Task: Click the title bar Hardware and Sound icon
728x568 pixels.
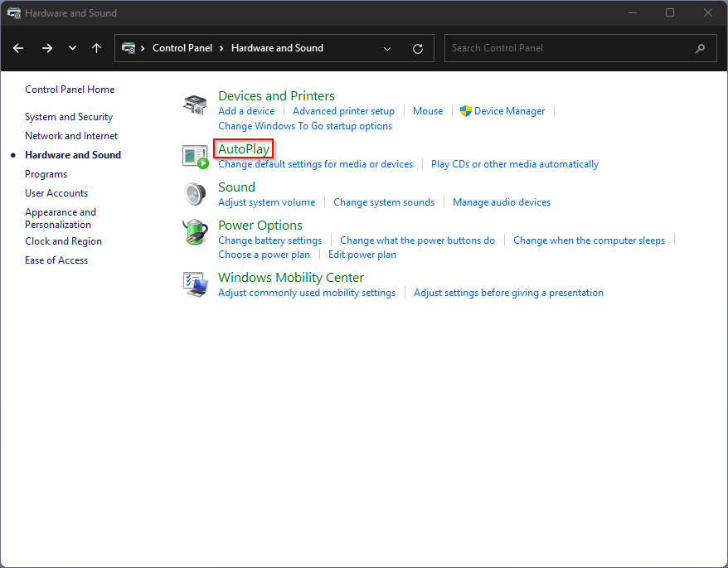Action: [14, 13]
